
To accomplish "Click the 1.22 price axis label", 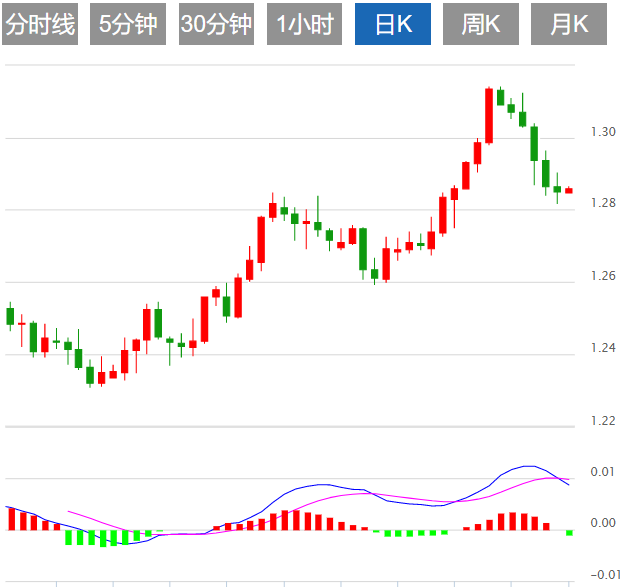I will click(603, 421).
